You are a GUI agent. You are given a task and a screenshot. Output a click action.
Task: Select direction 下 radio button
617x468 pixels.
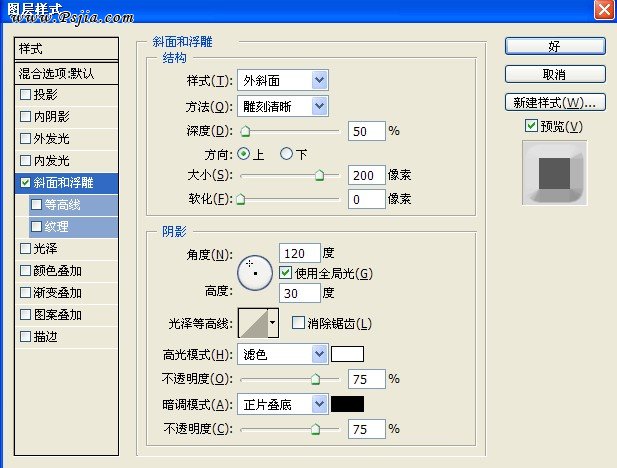tap(286, 154)
